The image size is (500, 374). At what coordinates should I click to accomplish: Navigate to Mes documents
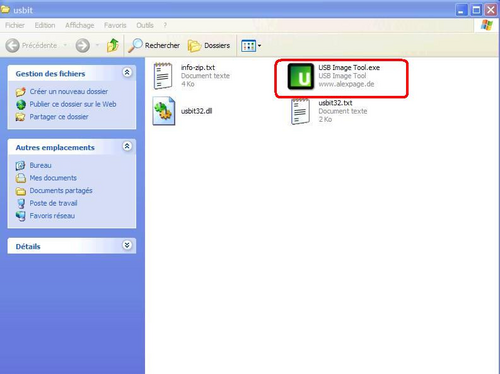tap(53, 178)
